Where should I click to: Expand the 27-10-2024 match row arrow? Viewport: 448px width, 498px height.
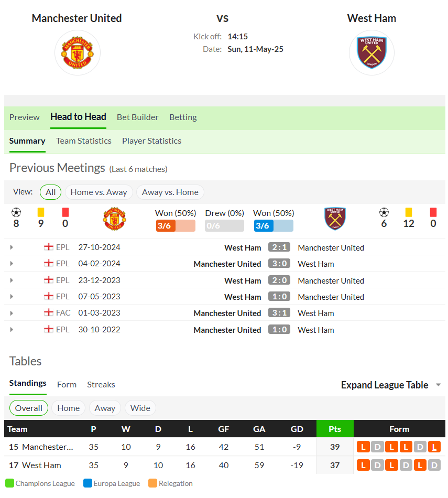tap(12, 247)
